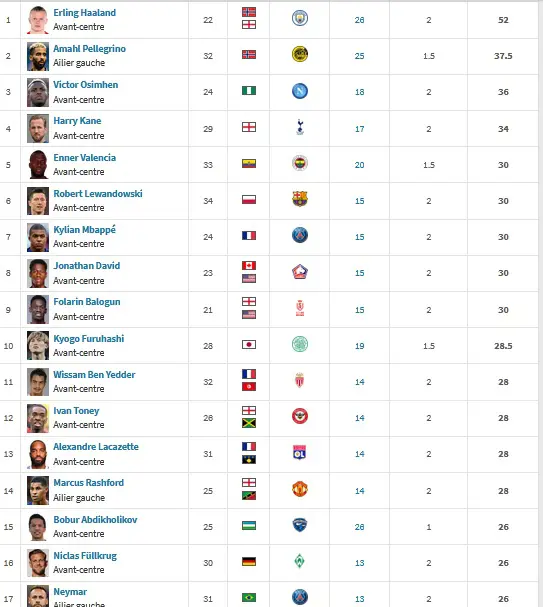Click the FC Barcelona club crest

(300, 199)
